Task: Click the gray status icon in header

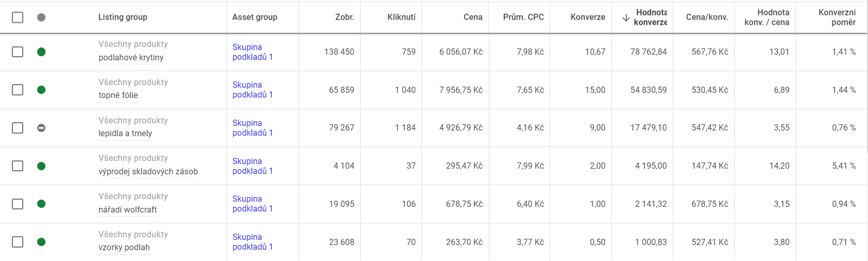Action: coord(41,18)
